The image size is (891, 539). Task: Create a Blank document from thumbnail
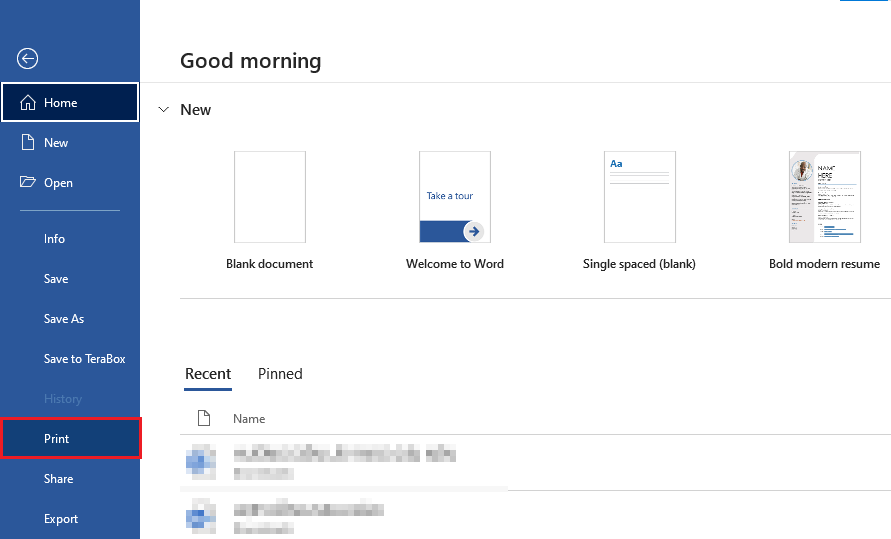click(x=270, y=197)
